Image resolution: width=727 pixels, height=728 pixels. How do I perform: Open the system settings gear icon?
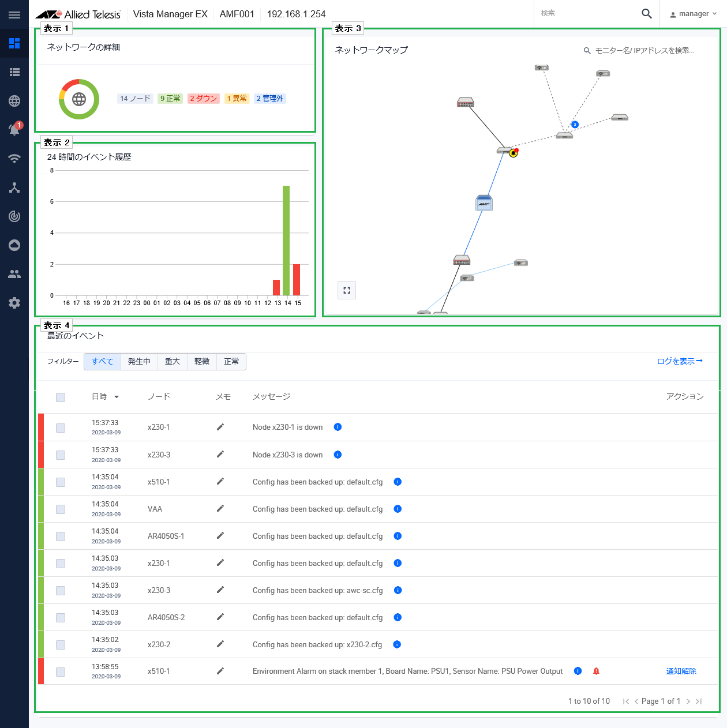(x=14, y=303)
